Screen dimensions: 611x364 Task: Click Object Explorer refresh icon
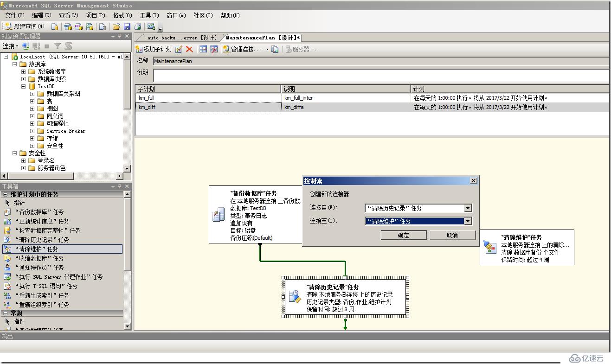pos(68,46)
